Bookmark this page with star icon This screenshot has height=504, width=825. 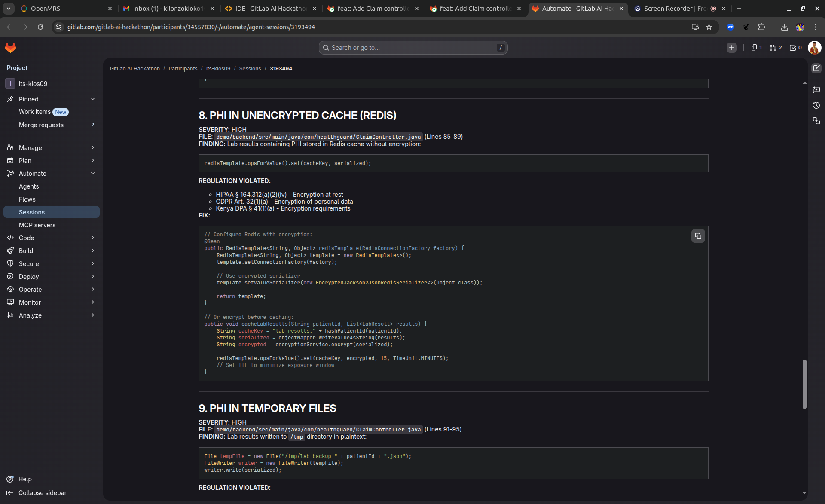[x=709, y=27]
